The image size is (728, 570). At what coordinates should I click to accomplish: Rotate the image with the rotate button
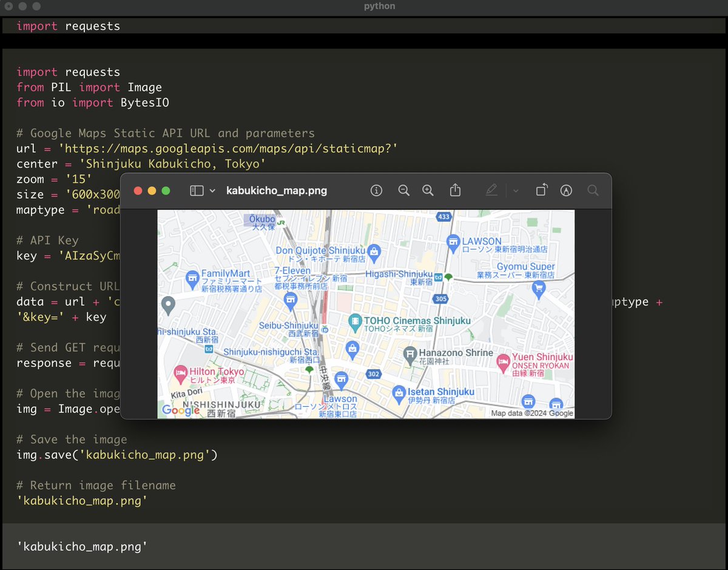pos(541,190)
